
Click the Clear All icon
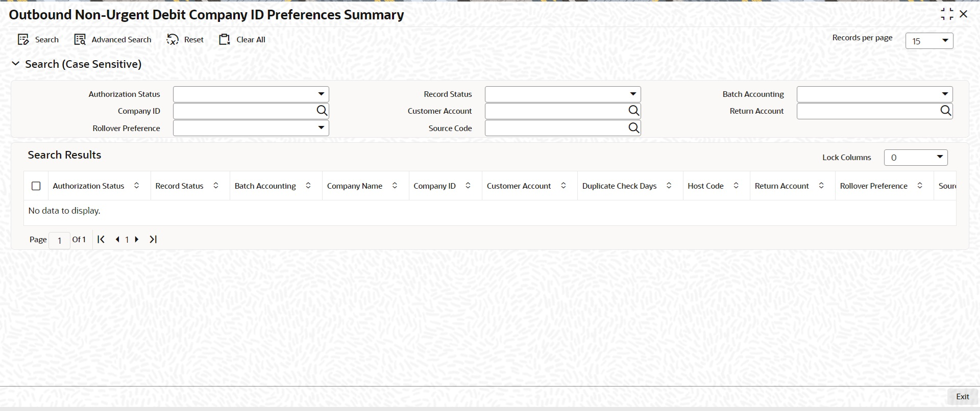point(225,40)
